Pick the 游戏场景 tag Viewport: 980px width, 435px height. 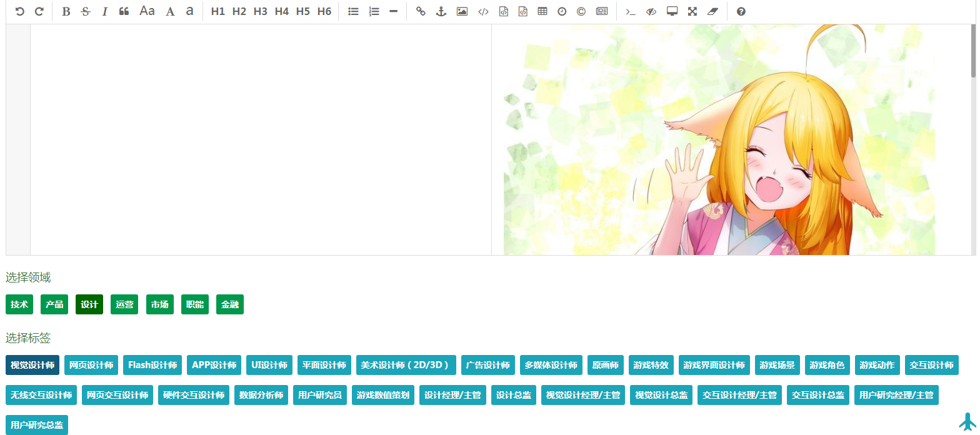pos(777,365)
